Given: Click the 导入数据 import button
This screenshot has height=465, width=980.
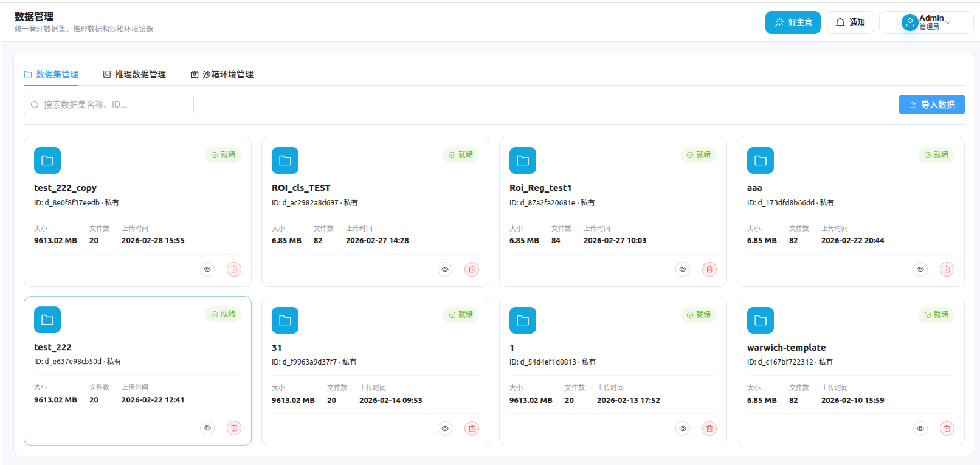Looking at the screenshot, I should (x=931, y=105).
